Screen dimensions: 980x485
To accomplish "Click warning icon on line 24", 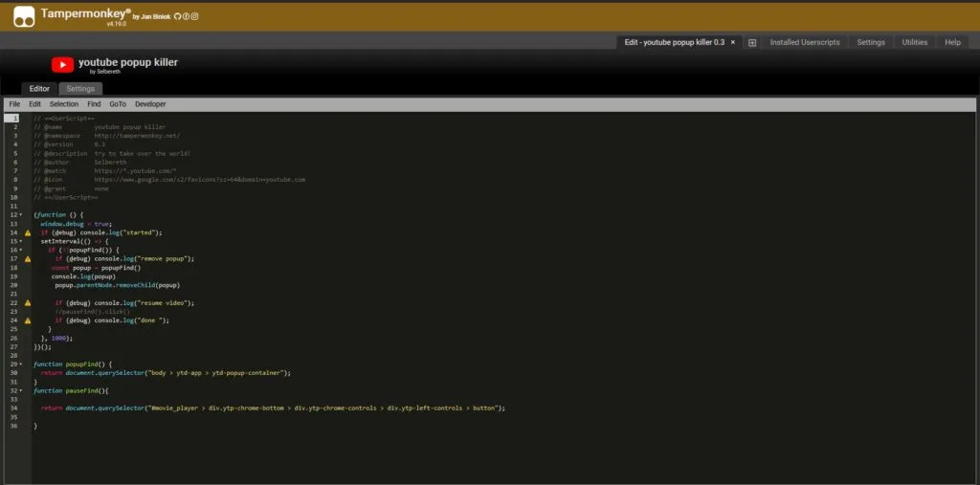I will click(28, 320).
